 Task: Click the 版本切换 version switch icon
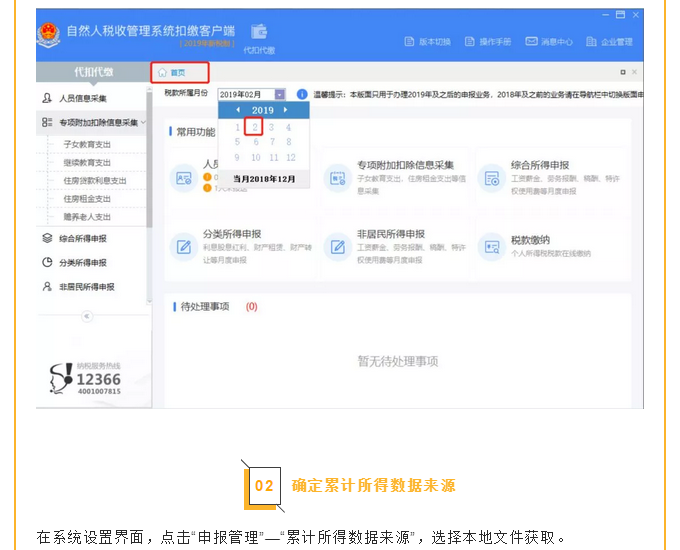tap(410, 42)
